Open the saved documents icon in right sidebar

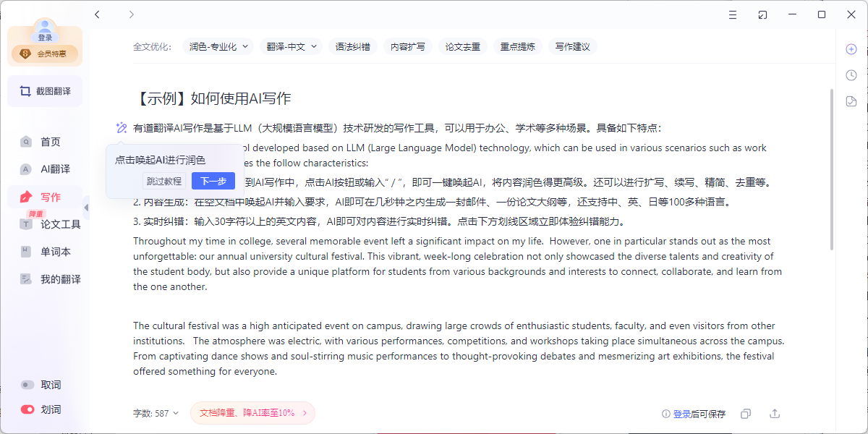click(851, 101)
